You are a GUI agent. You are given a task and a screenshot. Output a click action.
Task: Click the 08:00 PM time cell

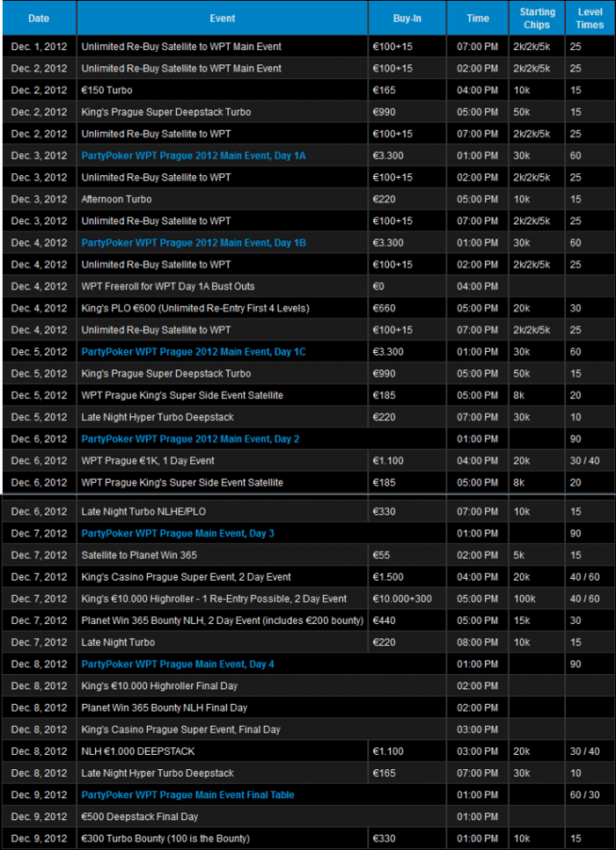point(478,642)
